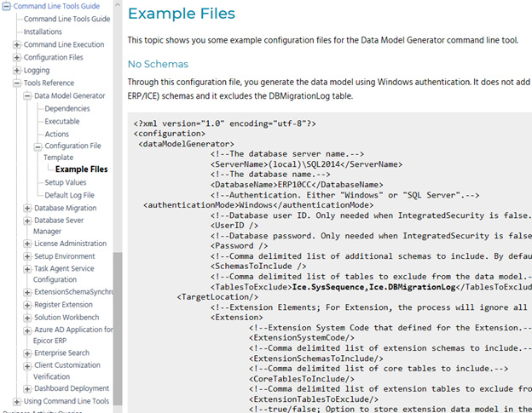The width and height of the screenshot is (532, 413).
Task: Expand the Database Sever Manager node
Action: [x=27, y=221]
